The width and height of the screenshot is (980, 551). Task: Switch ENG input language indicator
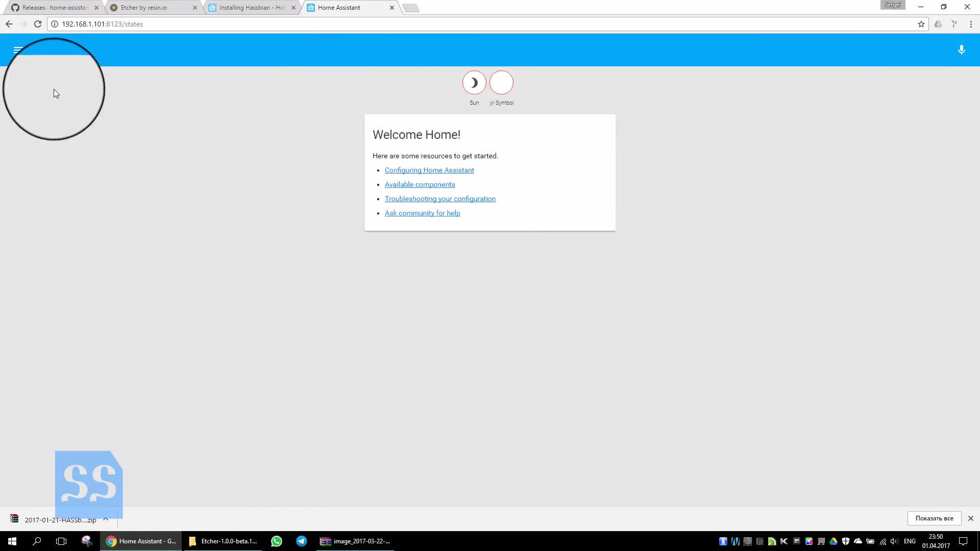click(x=910, y=541)
